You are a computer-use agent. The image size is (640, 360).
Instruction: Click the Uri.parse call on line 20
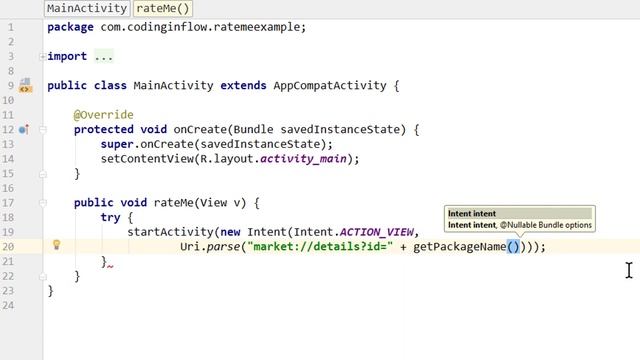coord(210,247)
